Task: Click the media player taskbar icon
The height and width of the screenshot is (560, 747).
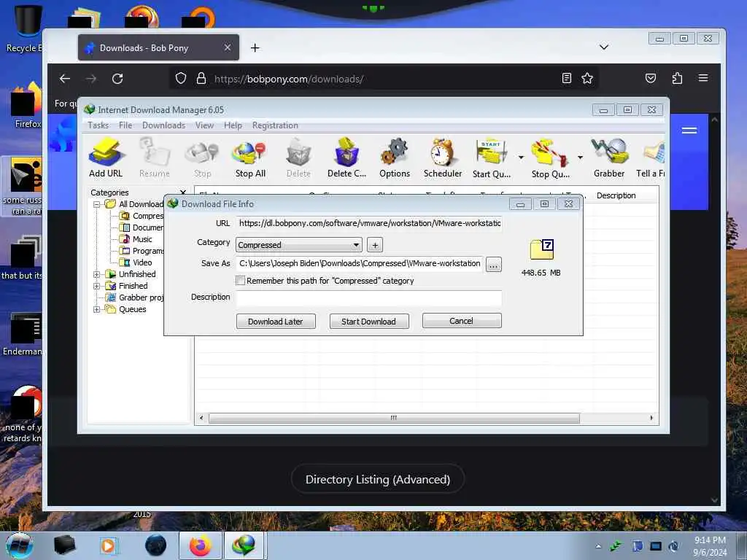Action: point(108,545)
